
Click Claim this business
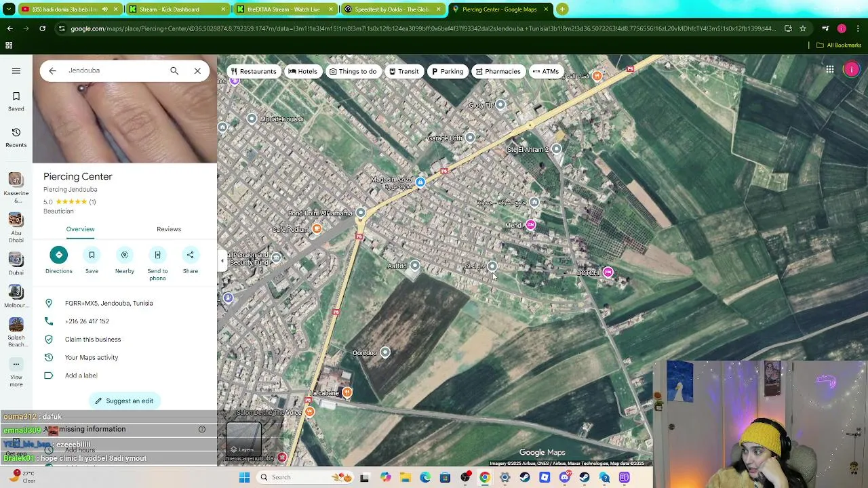[125, 339]
